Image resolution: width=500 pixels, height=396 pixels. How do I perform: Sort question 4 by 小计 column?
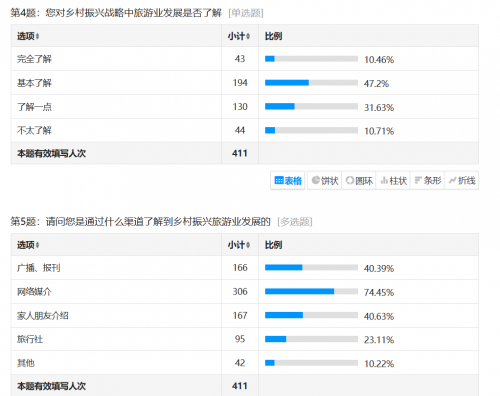pos(239,36)
